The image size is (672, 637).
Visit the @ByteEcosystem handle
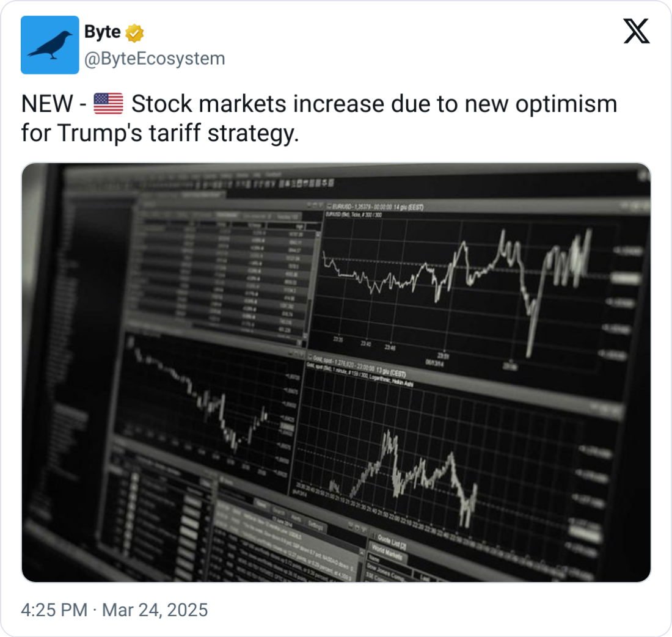click(155, 59)
